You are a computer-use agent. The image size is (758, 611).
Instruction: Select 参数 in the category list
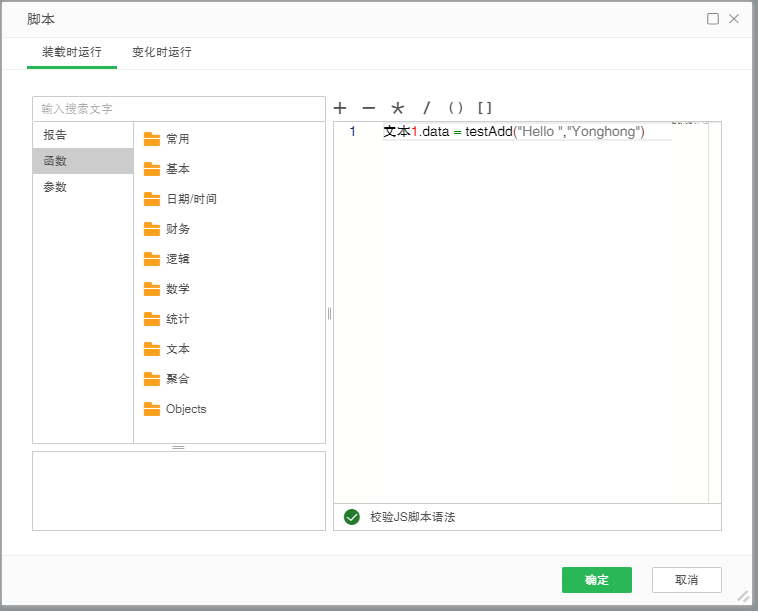[x=56, y=187]
